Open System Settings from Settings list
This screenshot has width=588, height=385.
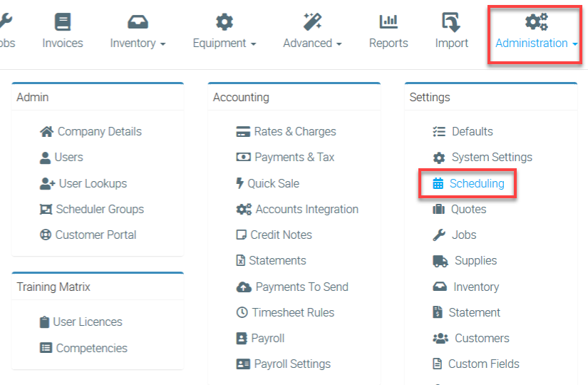click(x=491, y=157)
